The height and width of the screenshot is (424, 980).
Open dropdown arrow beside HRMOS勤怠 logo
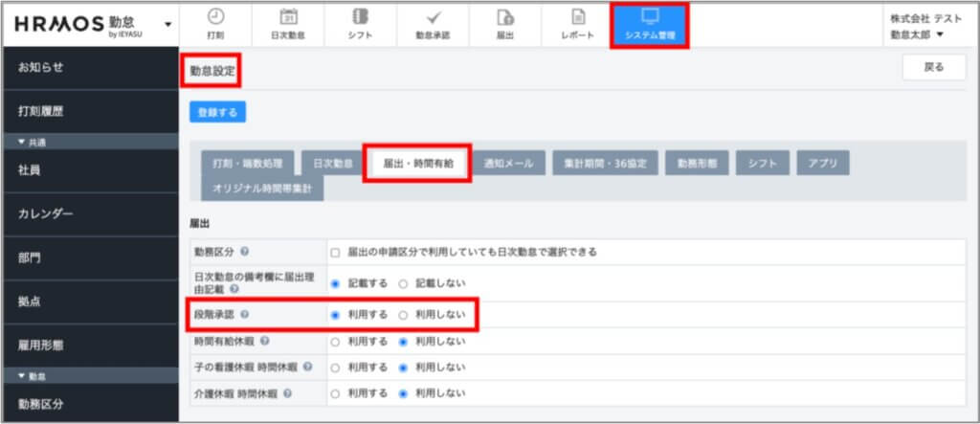coord(169,24)
